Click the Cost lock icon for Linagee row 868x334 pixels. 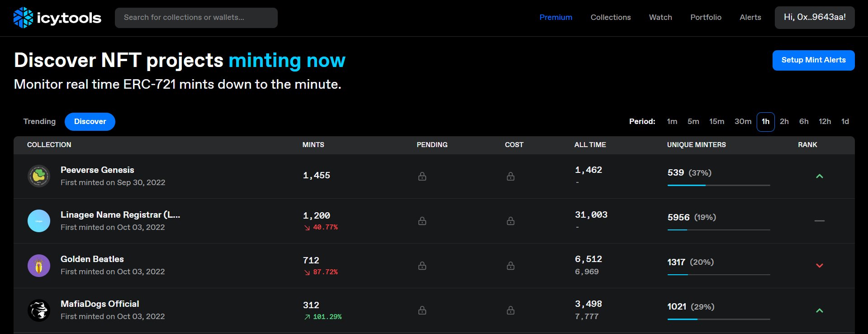point(511,221)
